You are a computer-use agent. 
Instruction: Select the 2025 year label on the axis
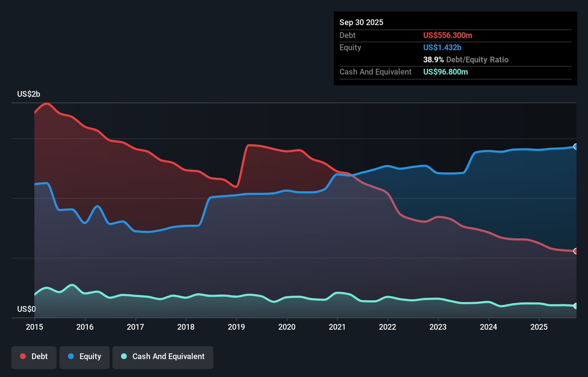click(539, 327)
